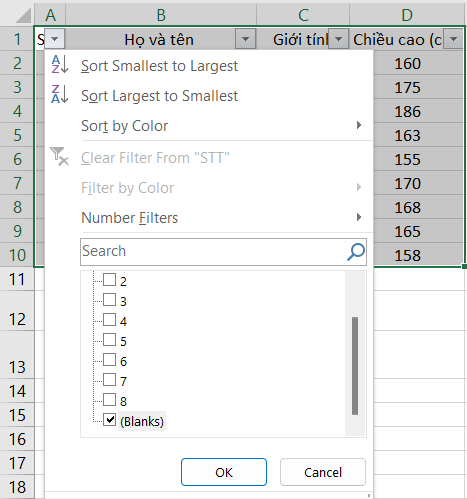Click the select-all triangle at sheet corner
Screen dimensions: 467x499
tap(23, 15)
